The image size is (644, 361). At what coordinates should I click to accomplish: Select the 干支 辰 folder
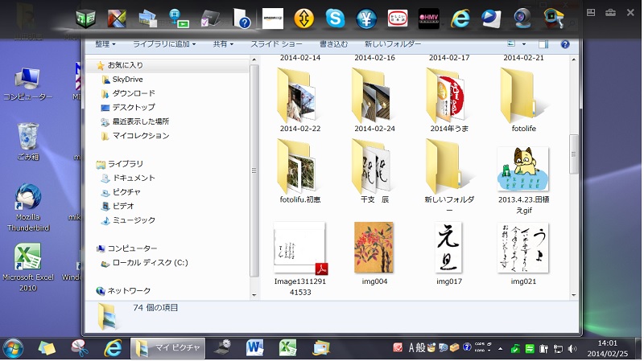(x=374, y=171)
